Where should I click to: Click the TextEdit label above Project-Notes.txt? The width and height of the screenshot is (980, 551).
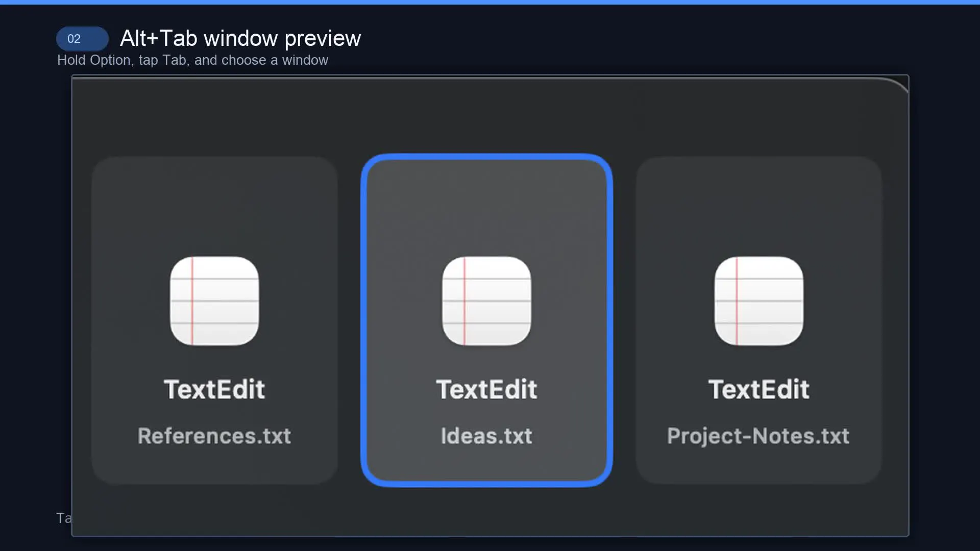(759, 389)
